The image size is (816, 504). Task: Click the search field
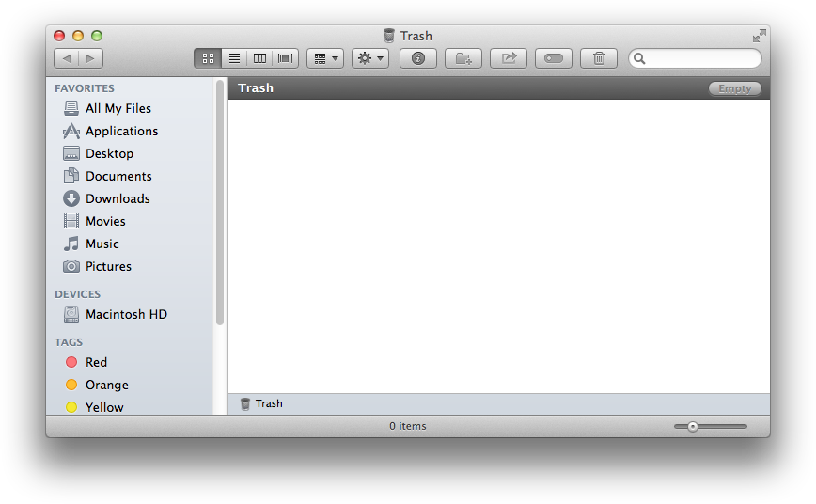click(700, 58)
